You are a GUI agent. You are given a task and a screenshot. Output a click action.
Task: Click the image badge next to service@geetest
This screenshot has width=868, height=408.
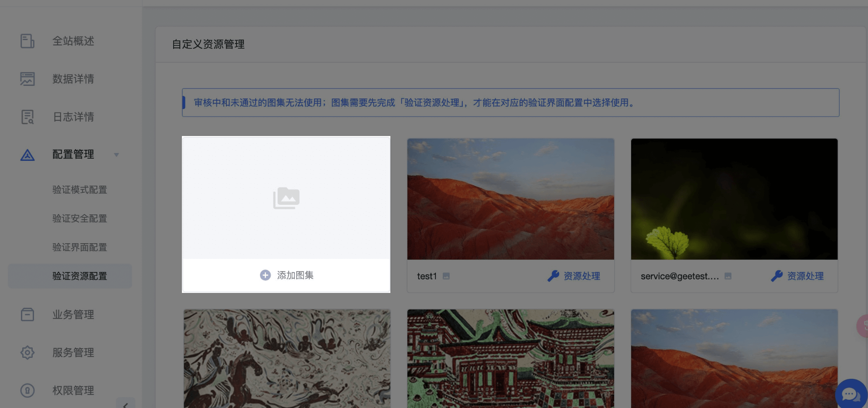728,276
